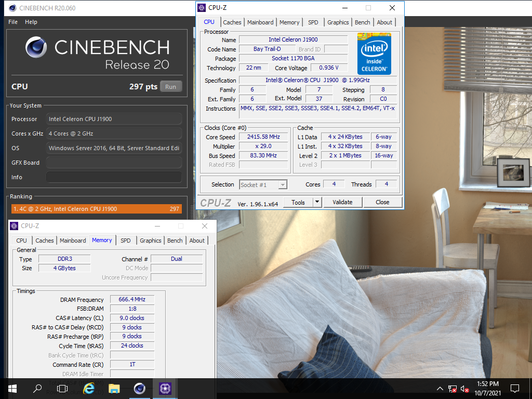The width and height of the screenshot is (532, 399).
Task: Click the Multiplier value x 29.0
Action: tap(263, 146)
